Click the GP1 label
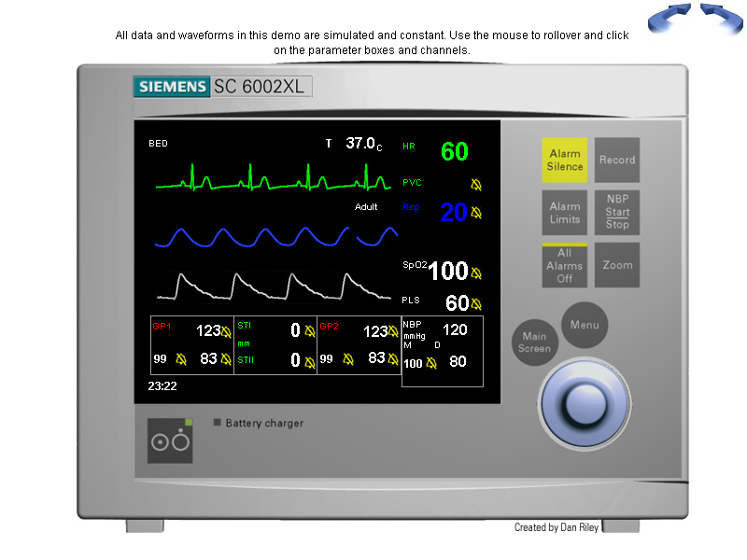This screenshot has width=747, height=560. tap(162, 326)
